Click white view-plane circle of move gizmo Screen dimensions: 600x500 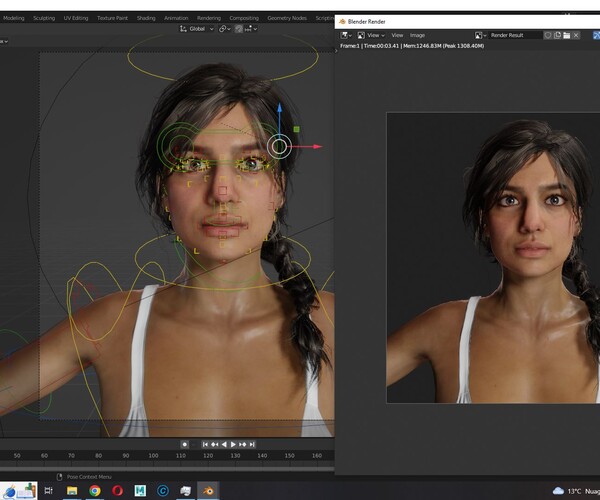click(279, 146)
